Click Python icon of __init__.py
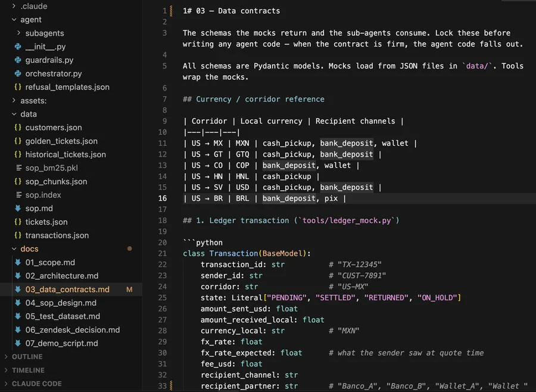The image size is (536, 392). tap(18, 46)
